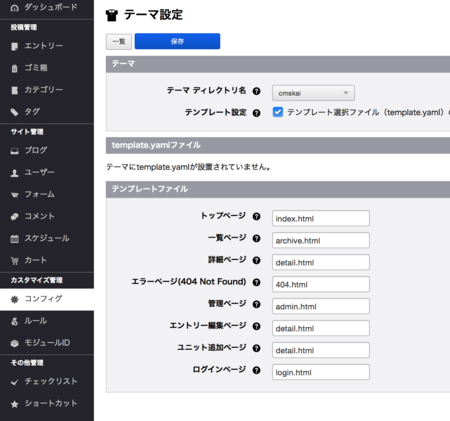Click the エントリー entry icon in sidebar
Screen dimensions: 450x421
click(14, 46)
